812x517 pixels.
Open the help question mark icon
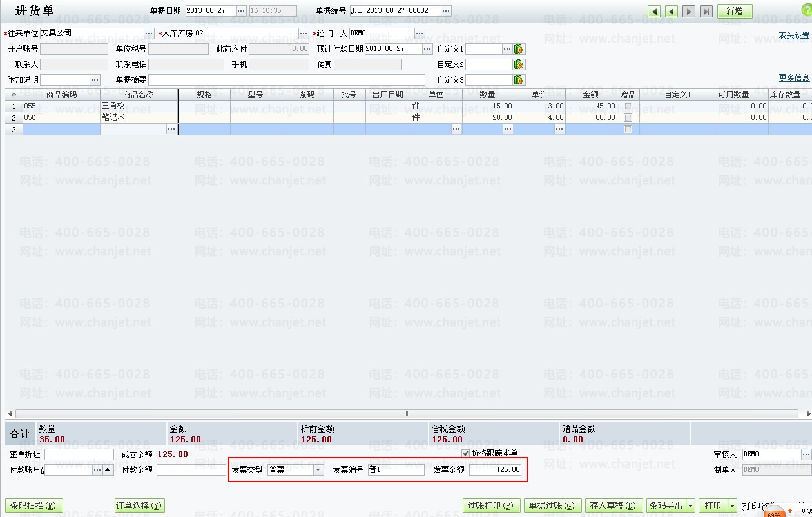click(806, 11)
